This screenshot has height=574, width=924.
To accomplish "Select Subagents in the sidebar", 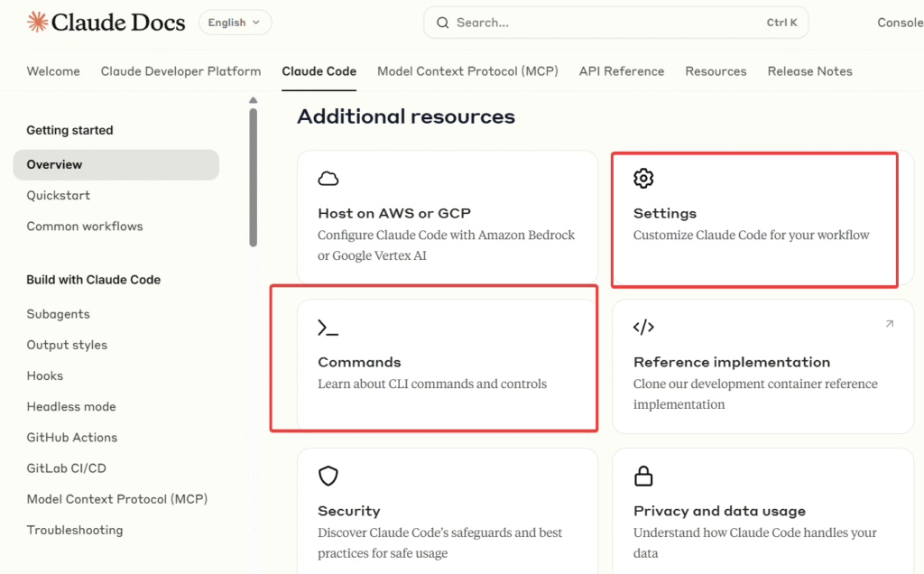I will tap(59, 315).
